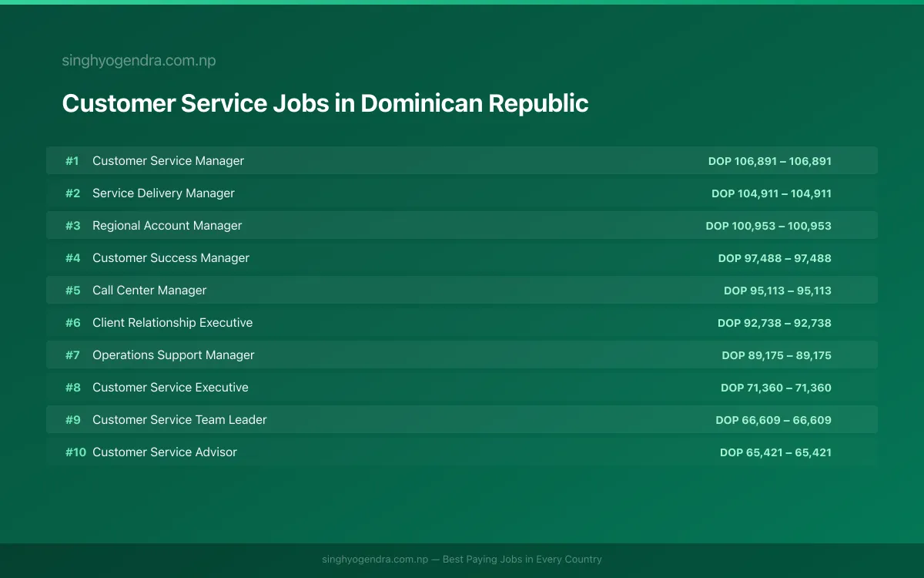924x578 pixels.
Task: Click salary DOP 89,175 – 89,175
Action: click(x=777, y=355)
